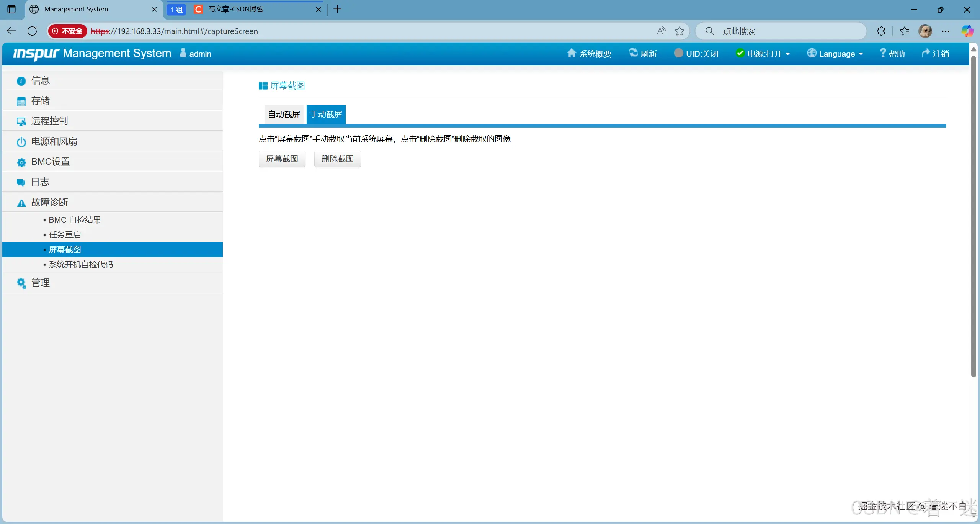The height and width of the screenshot is (524, 980).
Task: Toggle the bookmark star in address bar
Action: 679,31
